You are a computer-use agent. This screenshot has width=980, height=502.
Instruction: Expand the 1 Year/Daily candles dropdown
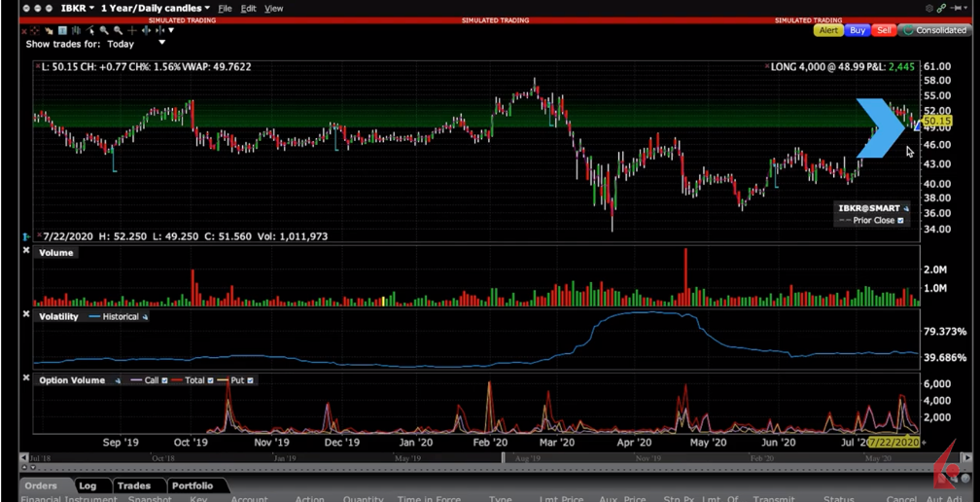156,8
